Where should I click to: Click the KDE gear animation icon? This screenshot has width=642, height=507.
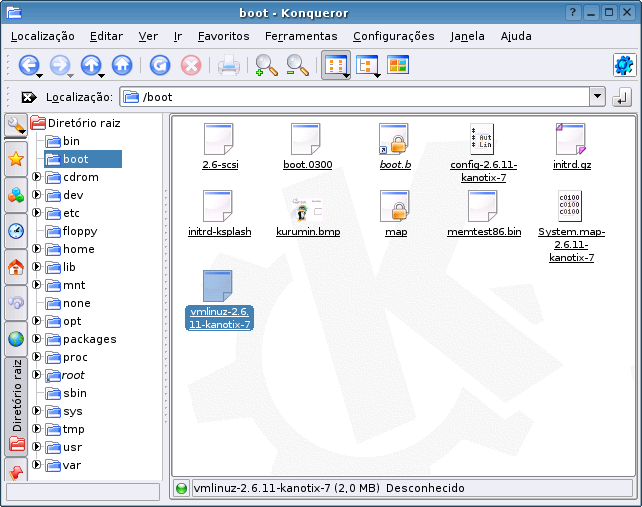click(624, 65)
